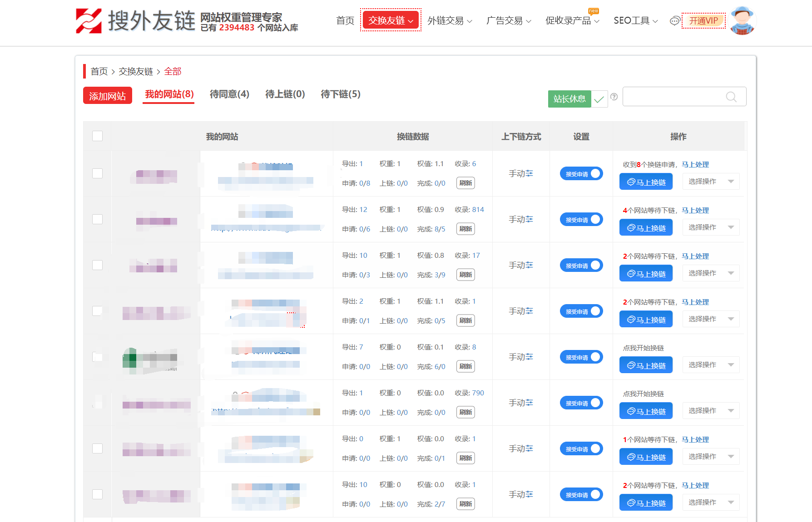
Task: Click the user avatar in top right
Action: [742, 20]
